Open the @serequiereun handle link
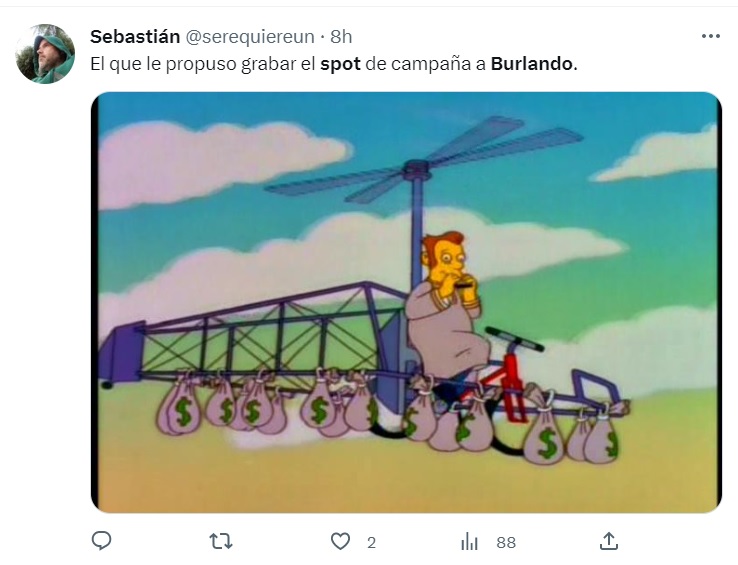 click(250, 37)
